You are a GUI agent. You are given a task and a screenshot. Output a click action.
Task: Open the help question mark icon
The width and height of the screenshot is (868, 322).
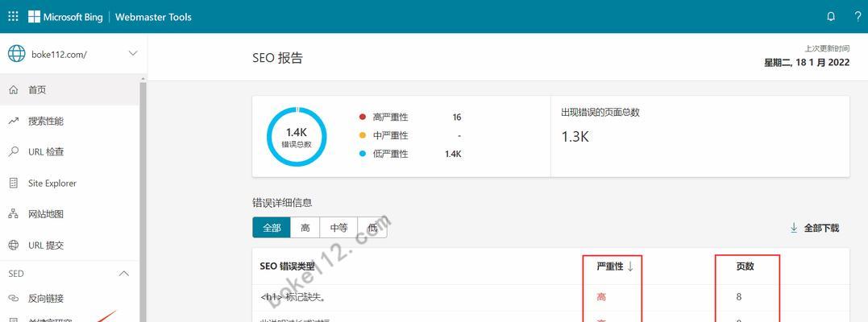[x=858, y=17]
